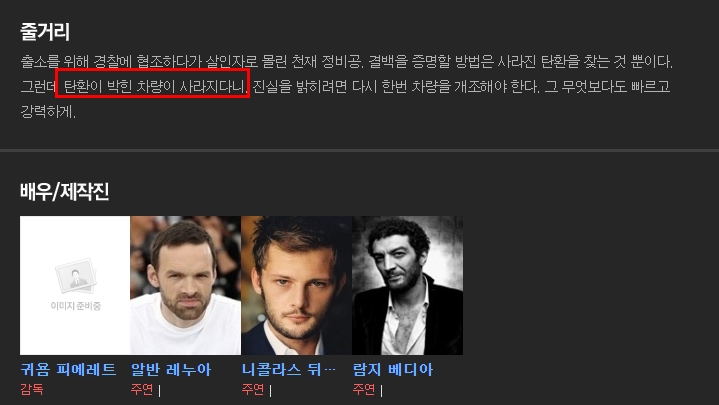Image resolution: width=719 pixels, height=405 pixels.
Task: Open 알반 레누아's portrait photo
Action: (x=186, y=285)
